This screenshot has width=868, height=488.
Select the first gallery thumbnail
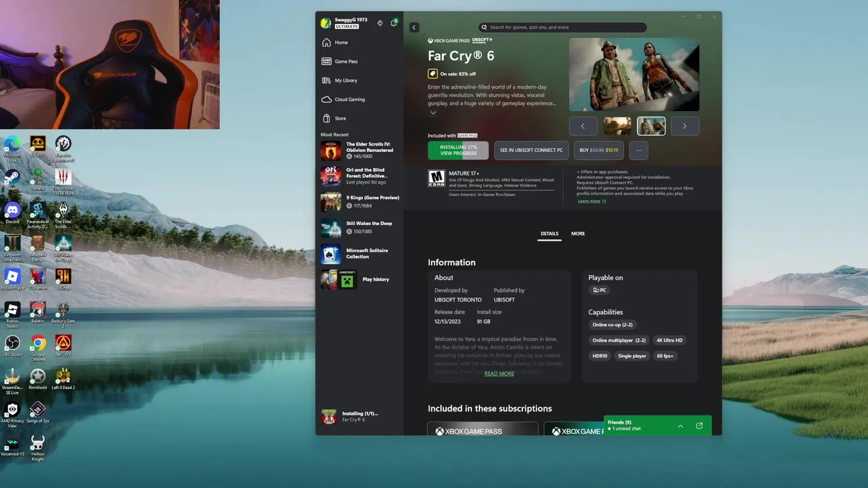point(617,126)
